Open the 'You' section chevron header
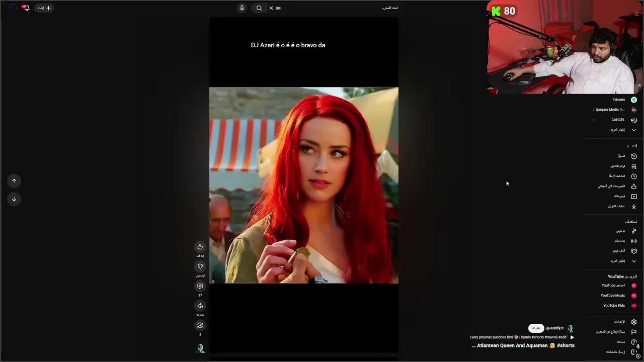This screenshot has height=362, width=644. click(x=631, y=146)
